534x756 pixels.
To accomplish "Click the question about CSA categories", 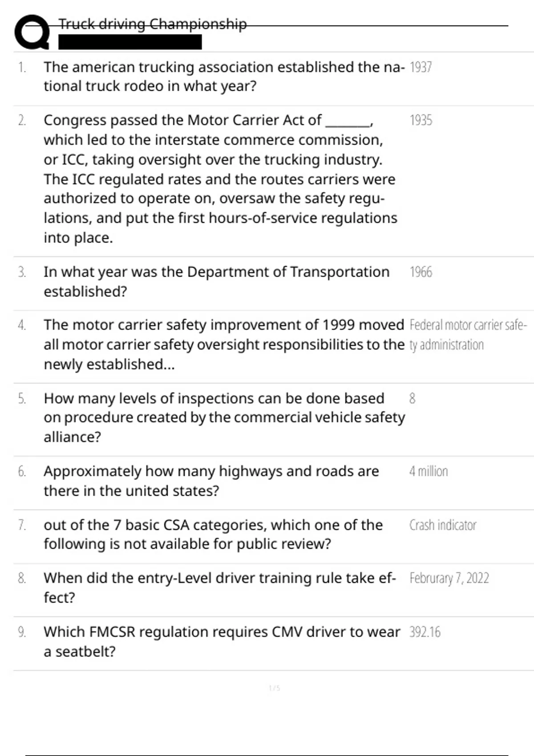I will pos(213,534).
